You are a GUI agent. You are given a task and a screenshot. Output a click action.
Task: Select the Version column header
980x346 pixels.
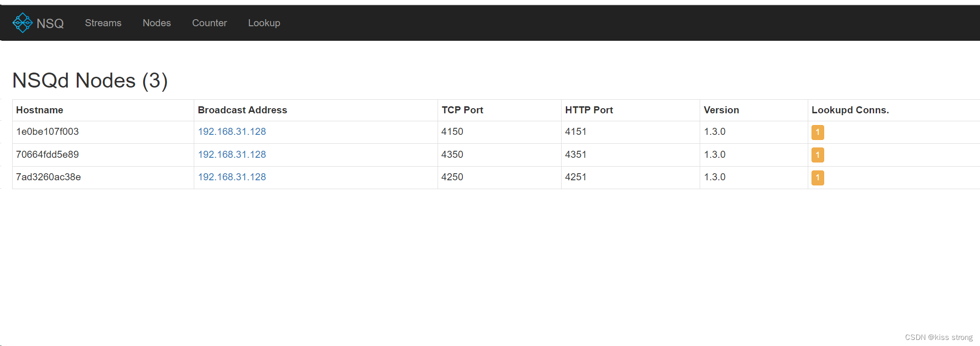pyautogui.click(x=721, y=110)
